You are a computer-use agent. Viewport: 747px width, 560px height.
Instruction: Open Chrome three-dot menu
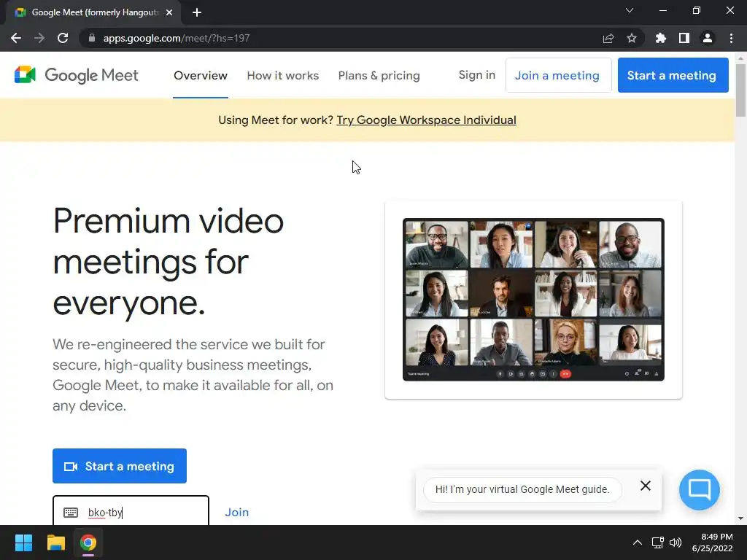click(x=731, y=38)
